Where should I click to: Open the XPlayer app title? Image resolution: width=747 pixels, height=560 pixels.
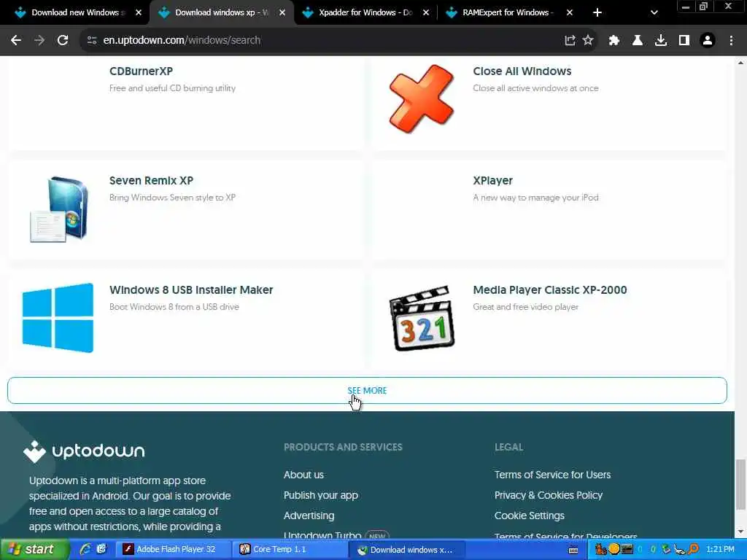pyautogui.click(x=492, y=181)
